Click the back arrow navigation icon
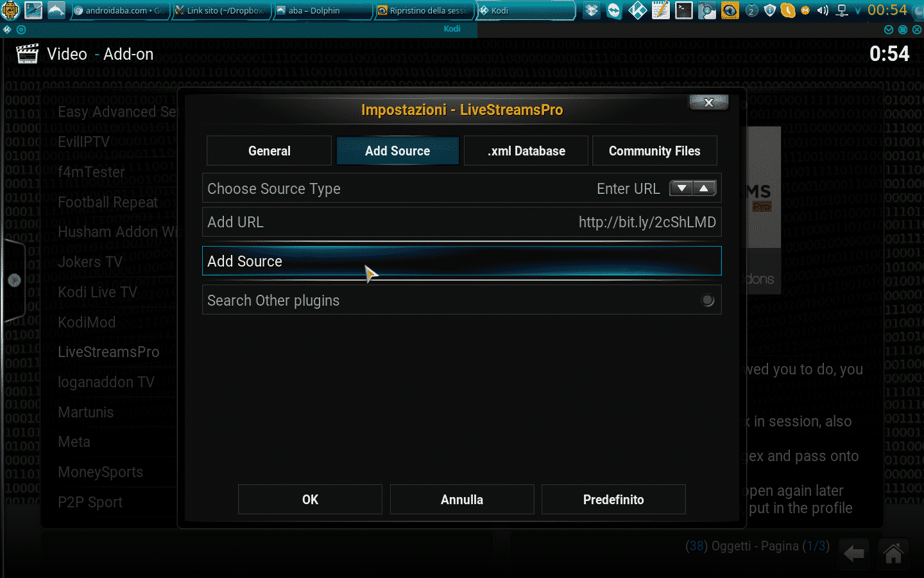 (854, 553)
